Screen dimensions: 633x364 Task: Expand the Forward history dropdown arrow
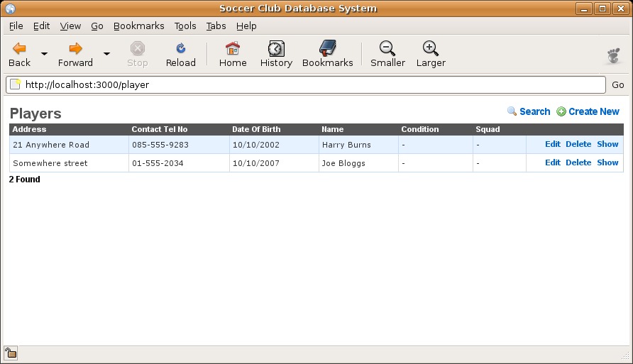(106, 54)
